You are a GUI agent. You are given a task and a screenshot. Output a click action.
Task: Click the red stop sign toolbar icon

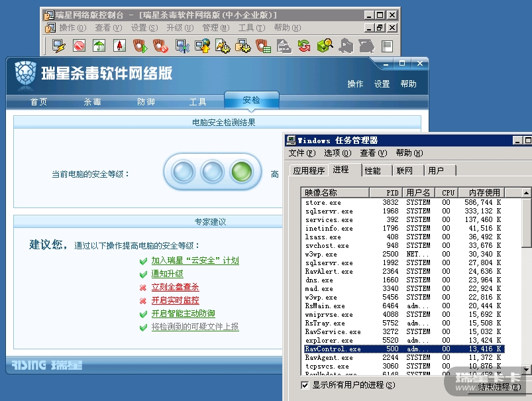pyautogui.click(x=79, y=46)
